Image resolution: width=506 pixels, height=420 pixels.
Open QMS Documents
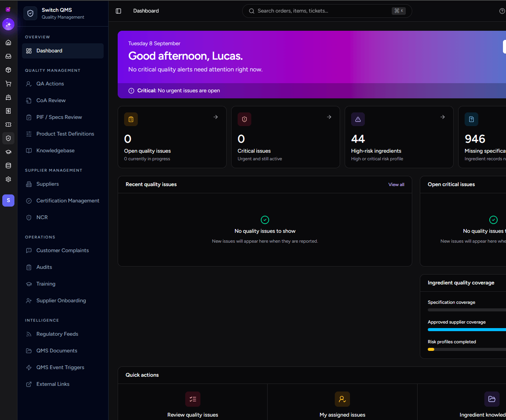pos(63,351)
